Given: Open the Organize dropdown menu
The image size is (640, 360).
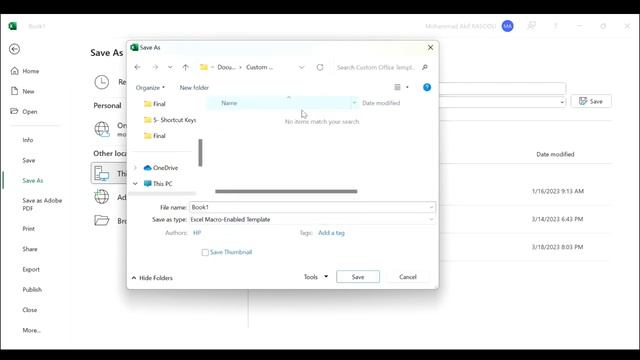Looking at the screenshot, I should tap(150, 88).
